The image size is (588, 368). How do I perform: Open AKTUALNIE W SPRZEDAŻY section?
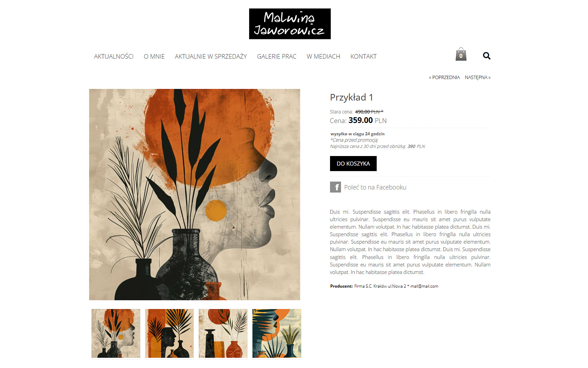pyautogui.click(x=211, y=56)
